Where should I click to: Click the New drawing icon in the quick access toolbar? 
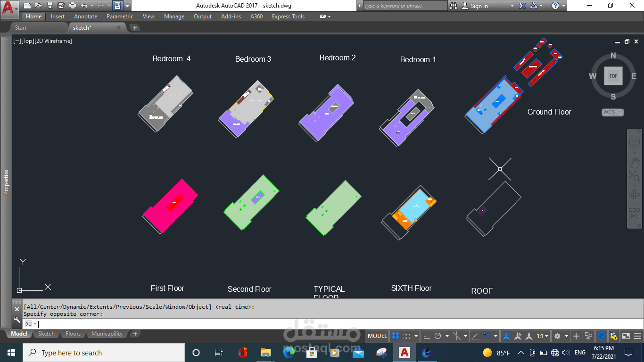pos(27,6)
